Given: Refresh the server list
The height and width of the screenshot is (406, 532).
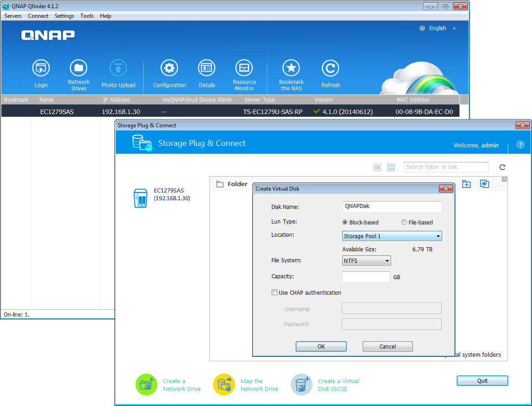Looking at the screenshot, I should (330, 68).
